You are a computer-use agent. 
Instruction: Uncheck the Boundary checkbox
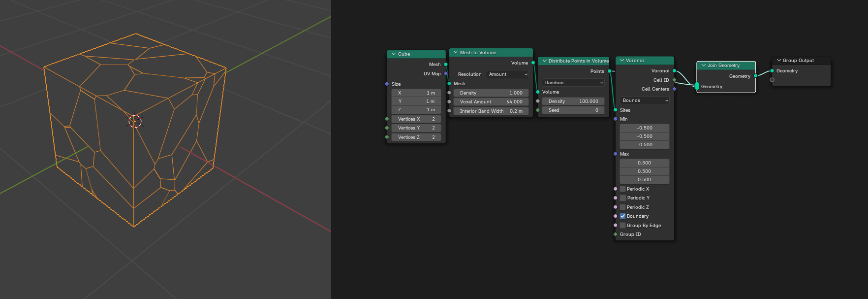coord(623,216)
